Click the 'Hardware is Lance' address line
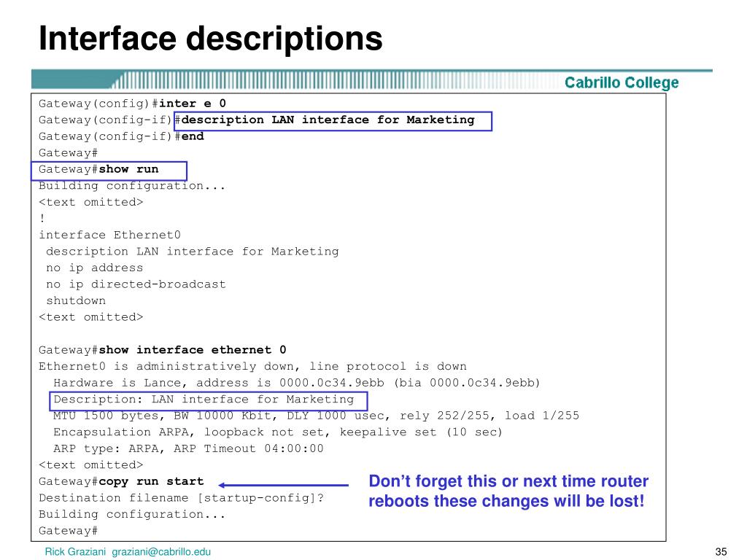 point(296,383)
